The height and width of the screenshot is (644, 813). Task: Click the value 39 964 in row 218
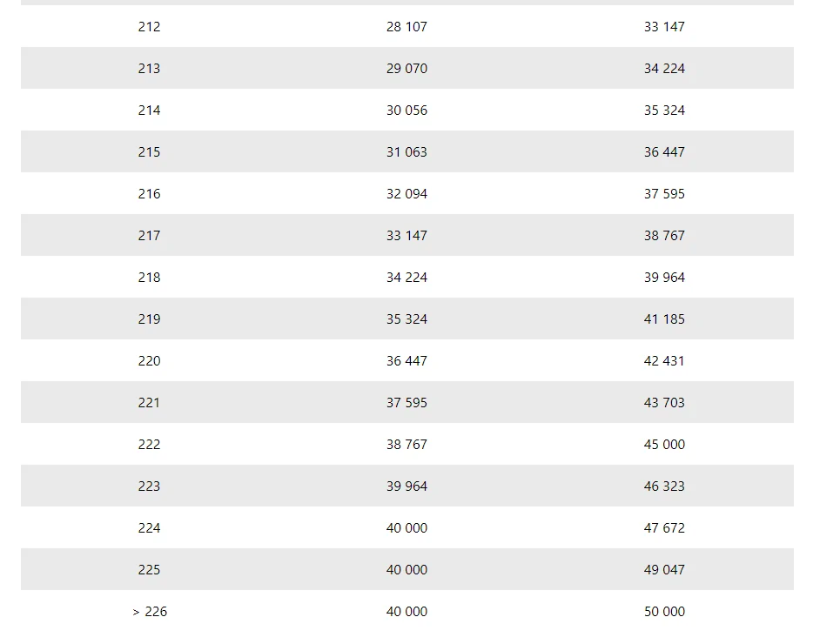tap(664, 278)
